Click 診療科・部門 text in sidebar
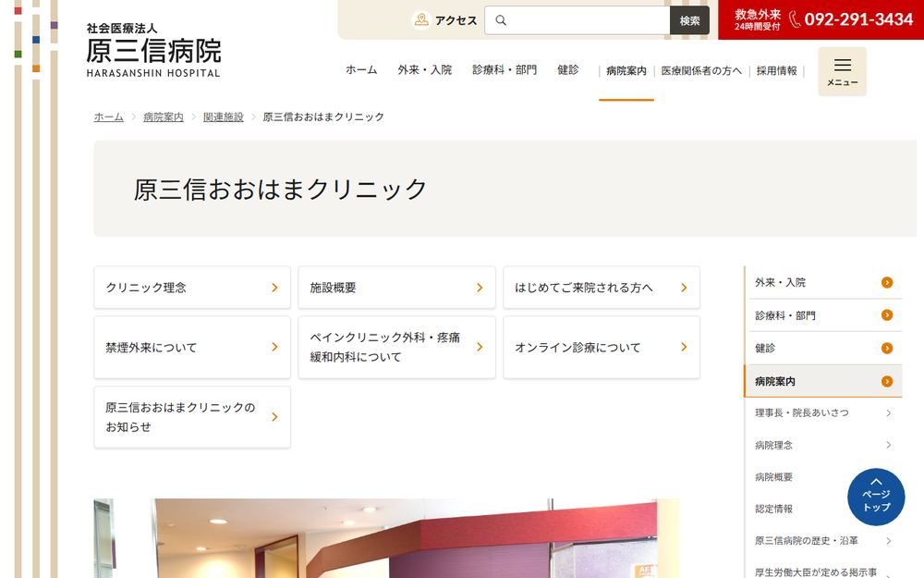 [x=785, y=315]
